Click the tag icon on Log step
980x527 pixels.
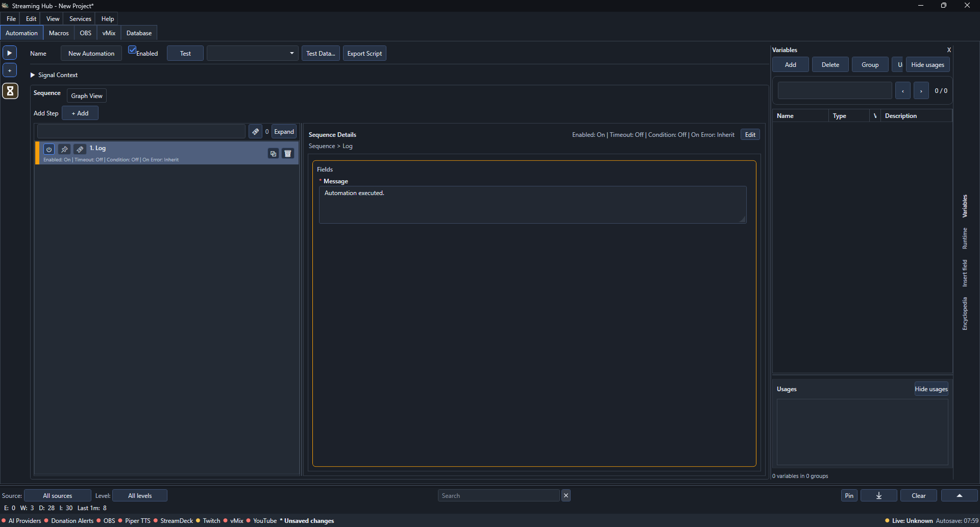80,149
